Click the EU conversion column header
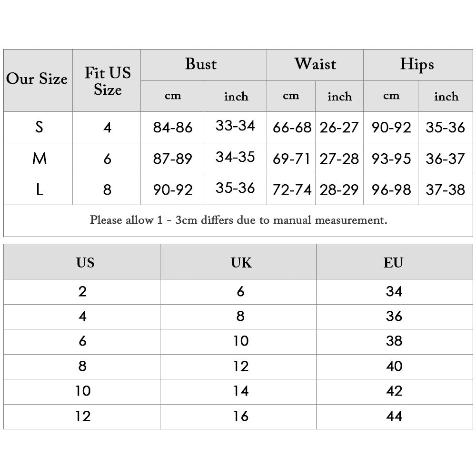Viewport: 476px width, 476px height. 393,262
